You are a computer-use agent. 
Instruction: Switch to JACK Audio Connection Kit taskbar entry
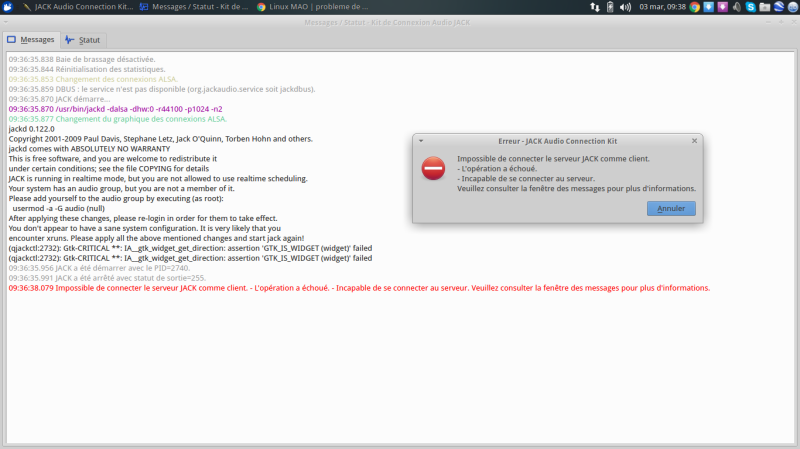[x=78, y=7]
